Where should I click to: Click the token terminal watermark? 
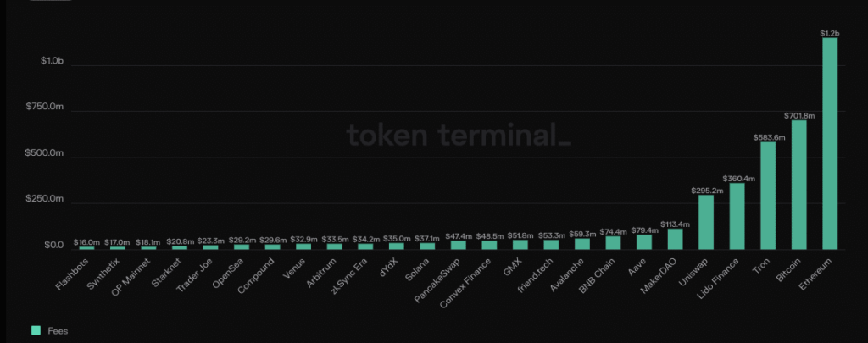459,135
